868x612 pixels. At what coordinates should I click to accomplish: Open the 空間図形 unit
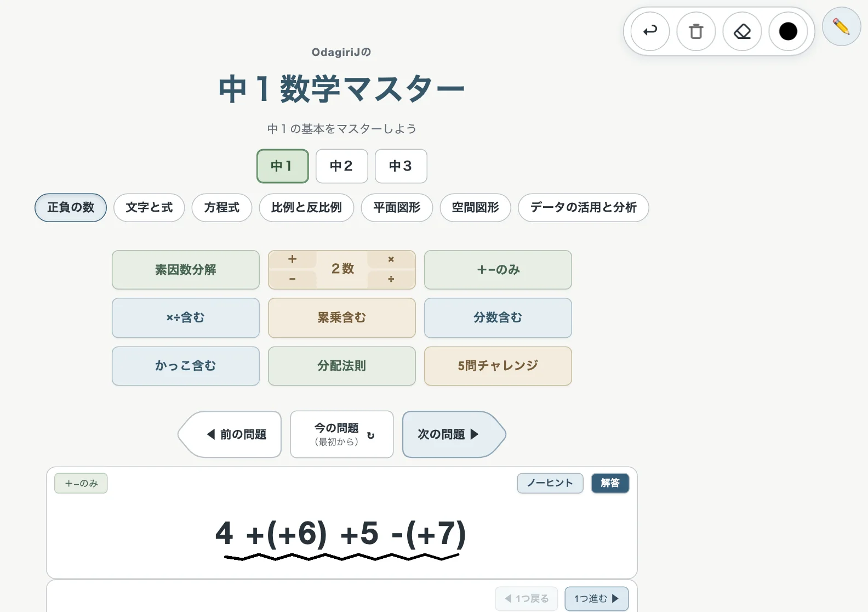[x=475, y=208]
